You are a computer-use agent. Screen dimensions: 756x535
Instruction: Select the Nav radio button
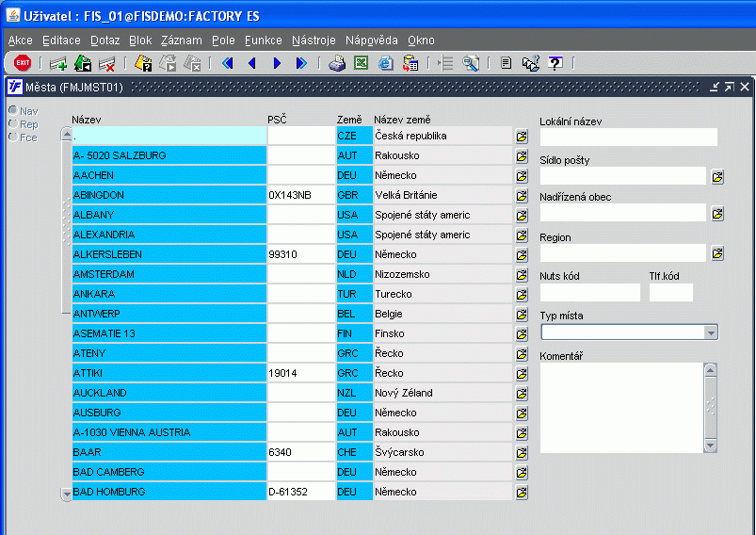[x=13, y=111]
